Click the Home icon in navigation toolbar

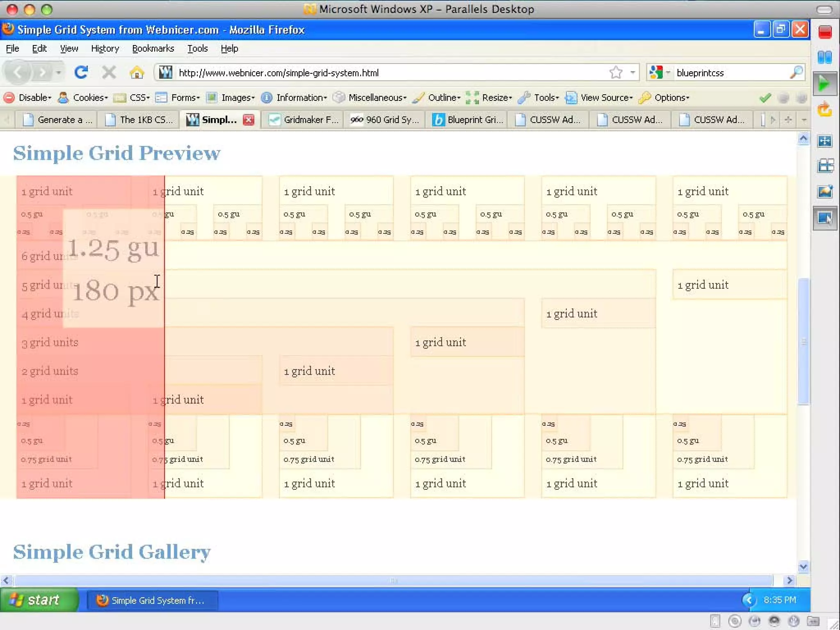point(137,73)
